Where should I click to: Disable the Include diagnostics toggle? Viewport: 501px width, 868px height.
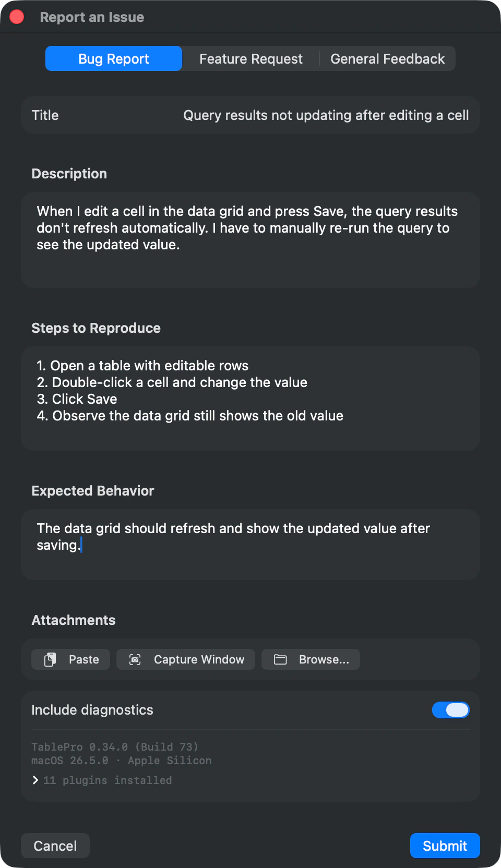click(451, 710)
